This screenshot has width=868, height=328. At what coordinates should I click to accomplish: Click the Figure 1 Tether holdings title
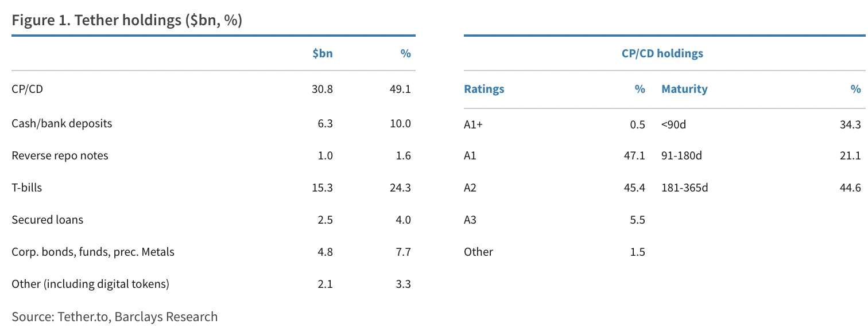127,20
